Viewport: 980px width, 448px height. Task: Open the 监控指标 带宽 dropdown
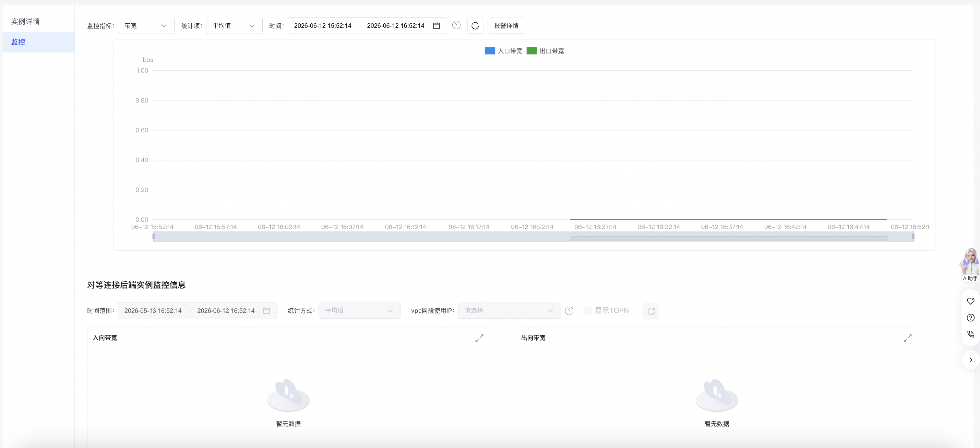point(146,25)
